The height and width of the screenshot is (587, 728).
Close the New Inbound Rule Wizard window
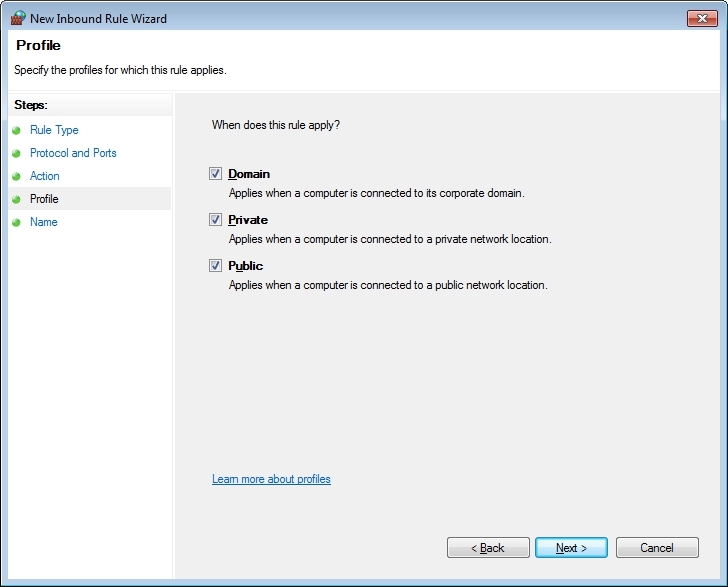(701, 18)
